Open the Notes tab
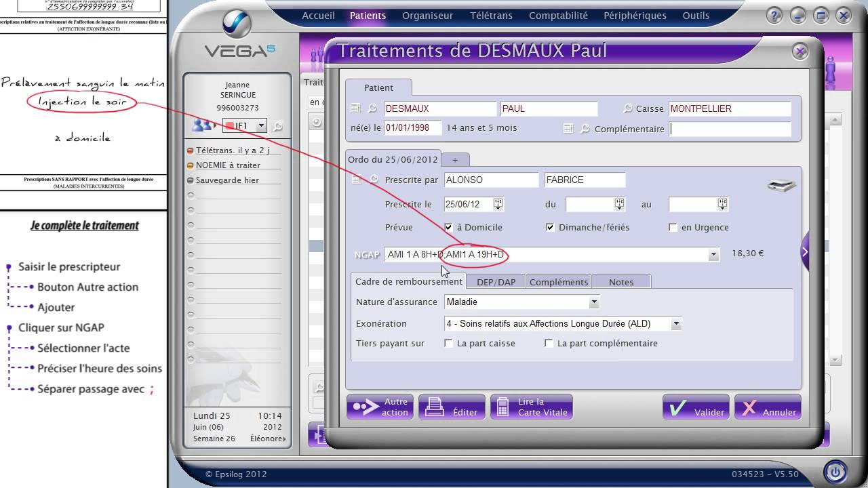This screenshot has width=868, height=488. [621, 282]
